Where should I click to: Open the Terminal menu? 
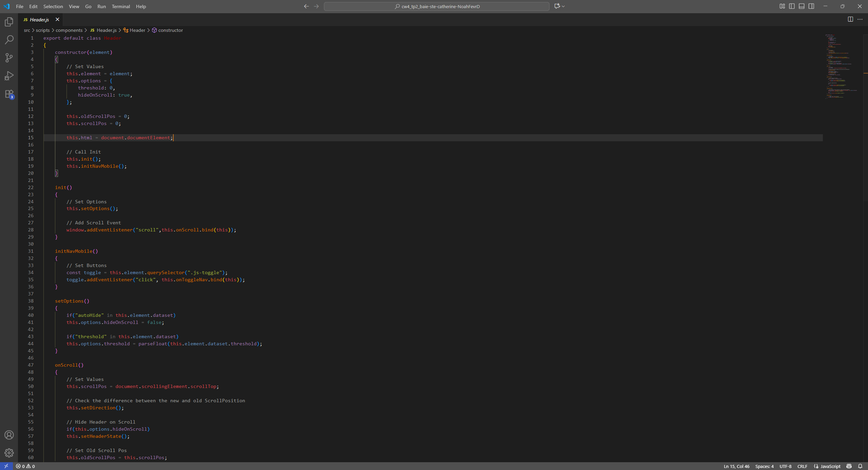tap(121, 6)
